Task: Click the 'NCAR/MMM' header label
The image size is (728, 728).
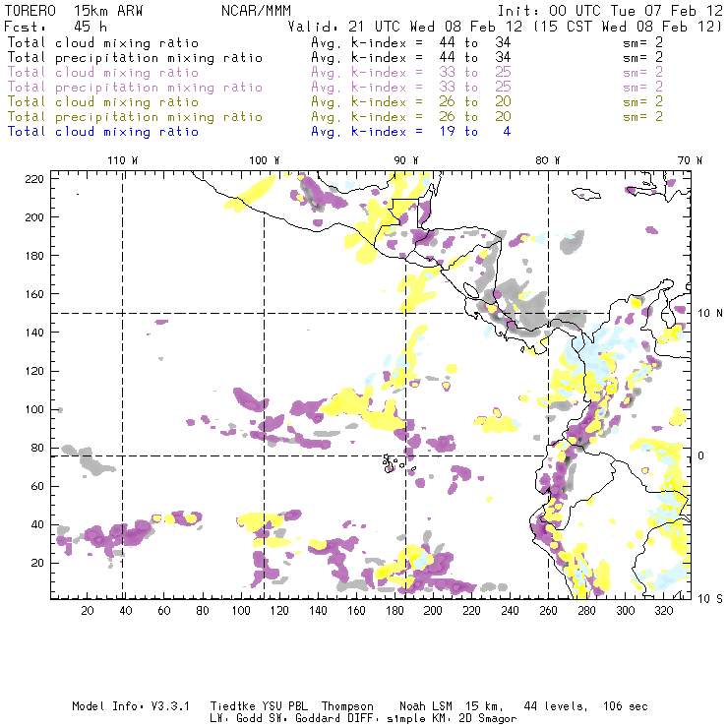Action: (x=256, y=11)
